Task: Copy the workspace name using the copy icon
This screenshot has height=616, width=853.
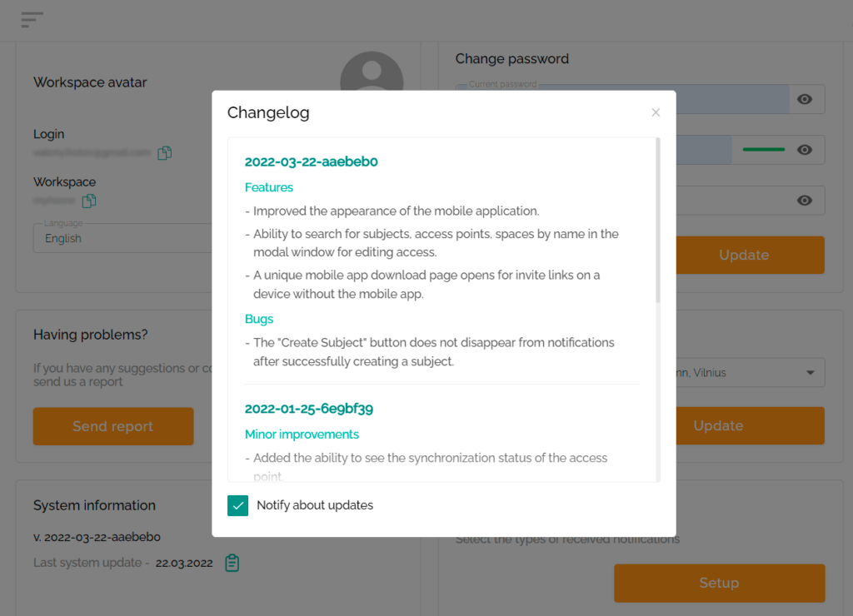Action: point(89,201)
